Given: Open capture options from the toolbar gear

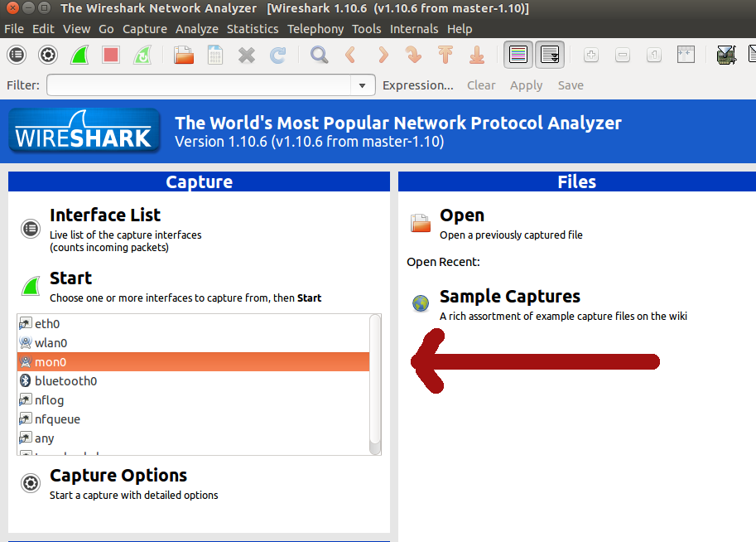Looking at the screenshot, I should (48, 56).
